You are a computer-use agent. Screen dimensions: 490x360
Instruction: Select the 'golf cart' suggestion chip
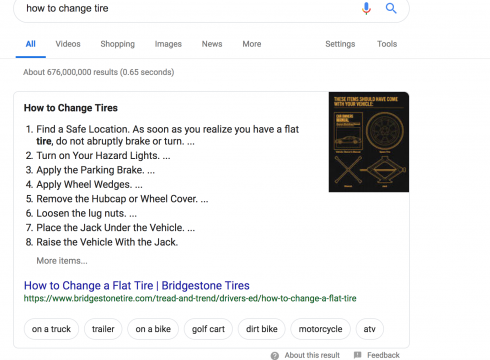[208, 329]
